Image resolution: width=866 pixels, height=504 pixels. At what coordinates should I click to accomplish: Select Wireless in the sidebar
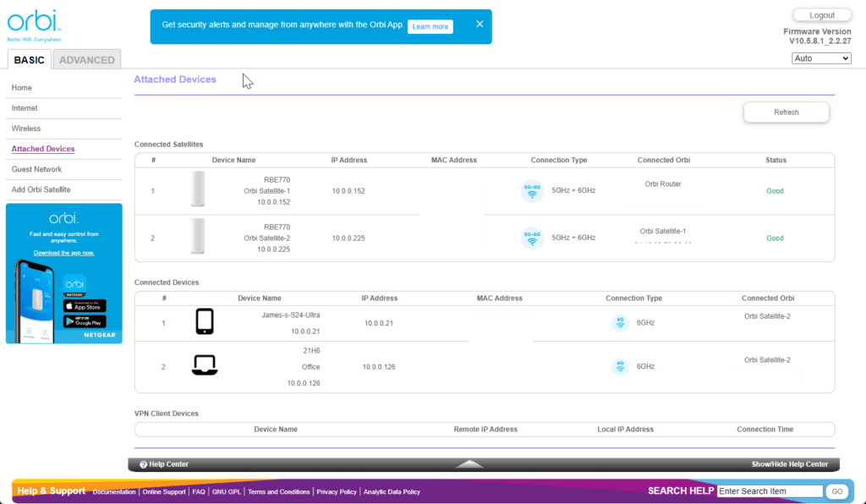point(26,129)
